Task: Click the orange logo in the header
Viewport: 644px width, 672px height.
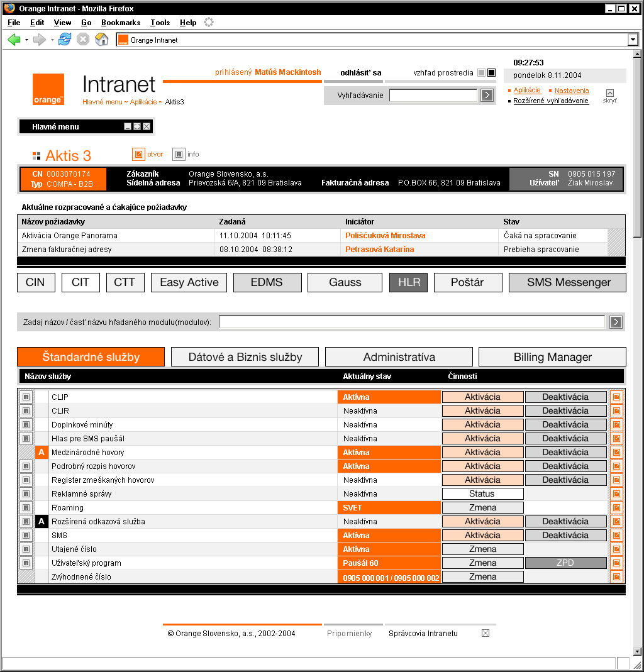Action: pyautogui.click(x=48, y=89)
